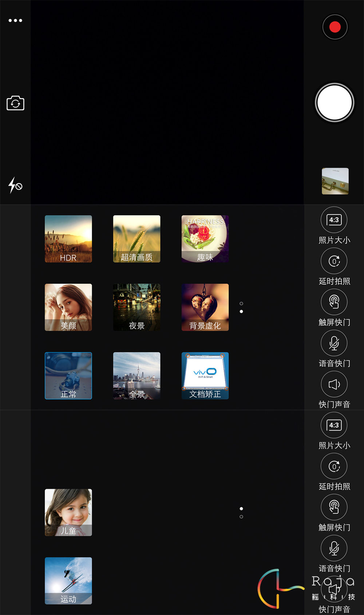Start video recording with red button
Viewport: 364px width, 615px height.
(335, 27)
